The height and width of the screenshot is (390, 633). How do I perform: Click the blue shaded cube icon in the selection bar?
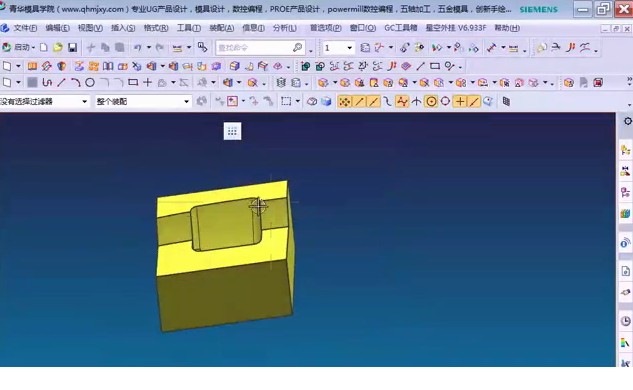coord(326,101)
